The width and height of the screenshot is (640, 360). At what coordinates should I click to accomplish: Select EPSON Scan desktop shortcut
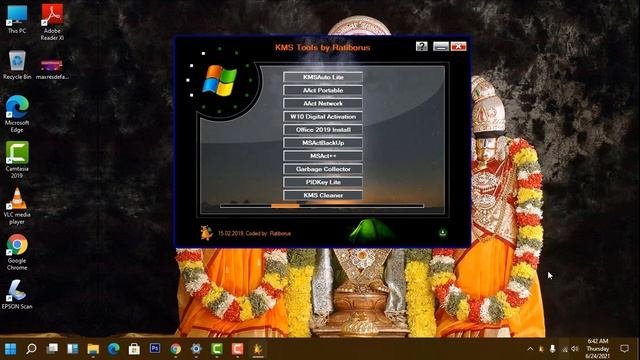pyautogui.click(x=17, y=294)
